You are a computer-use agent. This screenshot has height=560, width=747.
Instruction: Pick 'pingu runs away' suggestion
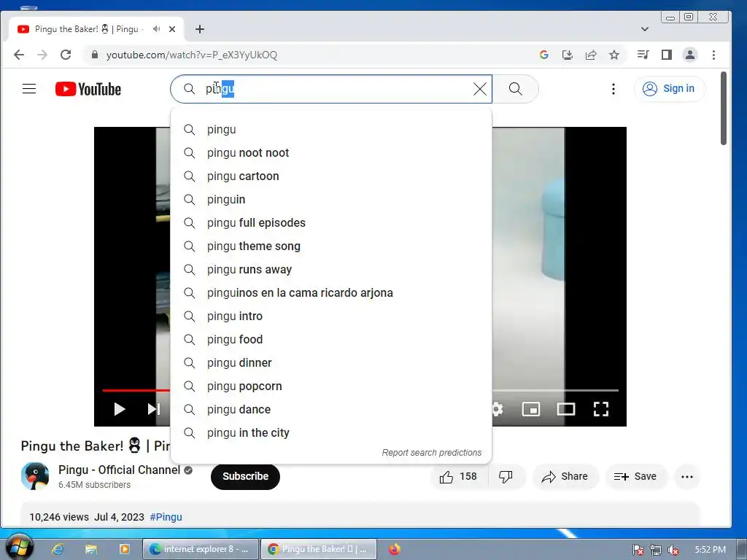pos(330,270)
